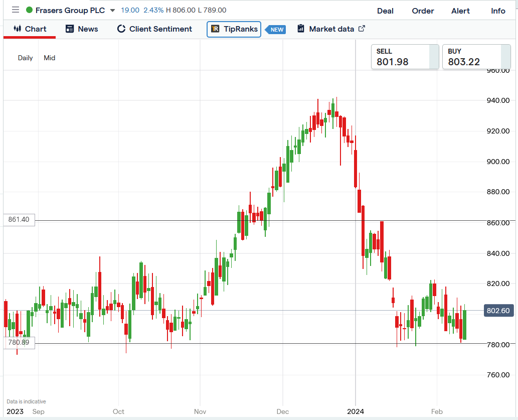
Task: Click the Market data clipboard icon
Action: point(301,29)
